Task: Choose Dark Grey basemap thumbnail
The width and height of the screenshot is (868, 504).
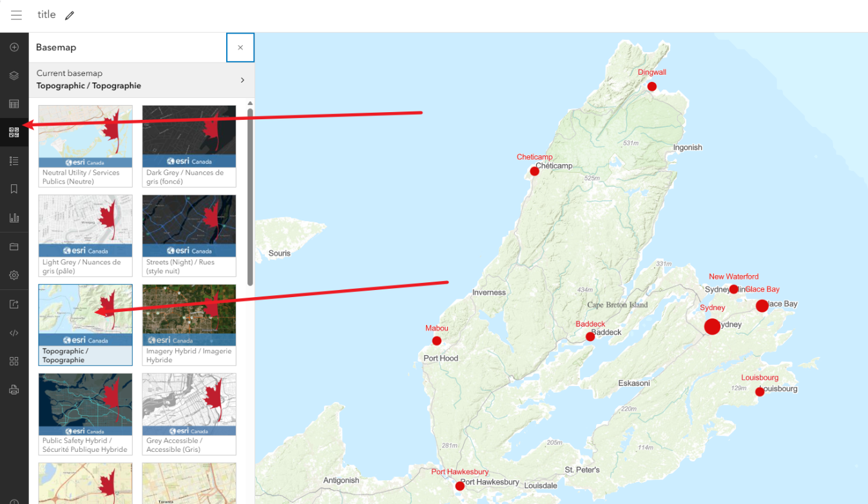Action: 189,146
